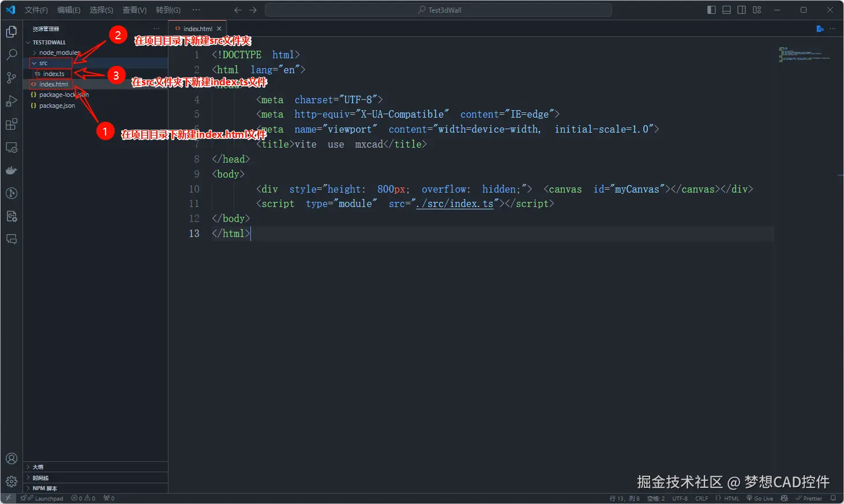This screenshot has width=844, height=504.
Task: Click line number 13 in the gutter
Action: click(194, 234)
